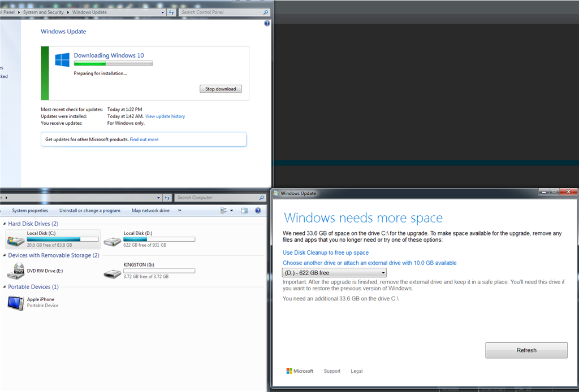Click Use Disk Cleanup to free up space
The height and width of the screenshot is (392, 579).
coord(325,252)
